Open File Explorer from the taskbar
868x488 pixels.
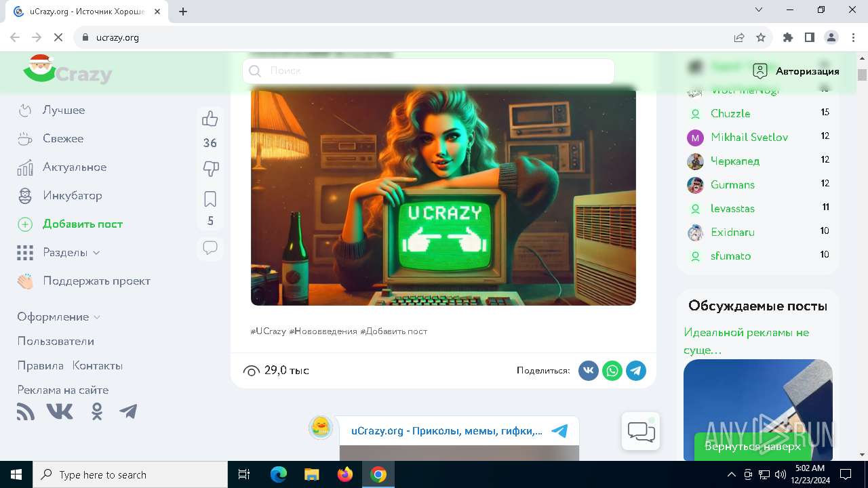point(312,474)
